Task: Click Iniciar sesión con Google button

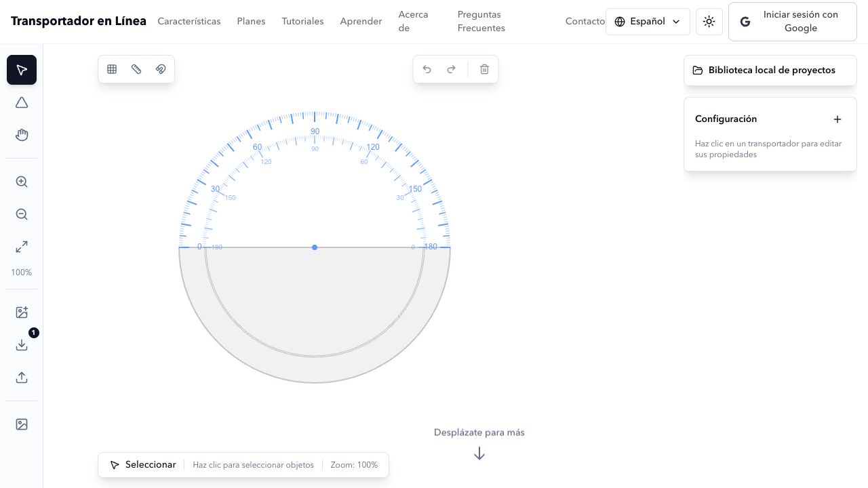Action: pos(793,22)
